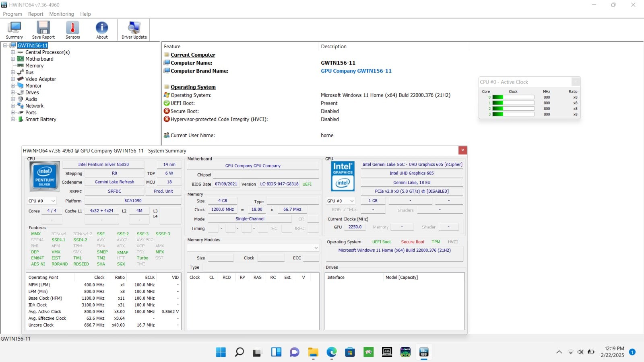The image size is (644, 362).
Task: Open the Monitoring menu
Action: (x=62, y=14)
